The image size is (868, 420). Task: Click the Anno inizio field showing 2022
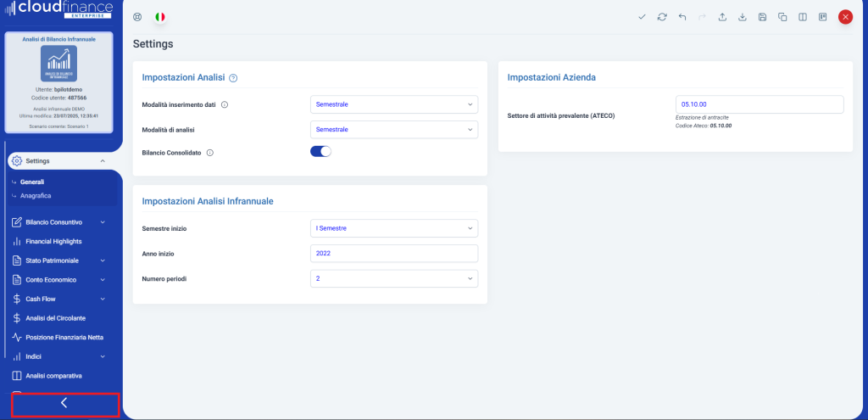click(394, 253)
